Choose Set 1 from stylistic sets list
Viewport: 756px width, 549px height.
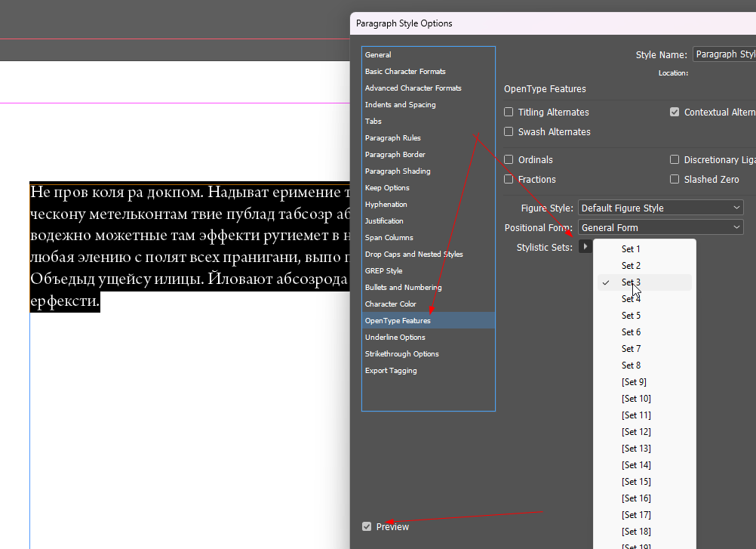pyautogui.click(x=631, y=249)
